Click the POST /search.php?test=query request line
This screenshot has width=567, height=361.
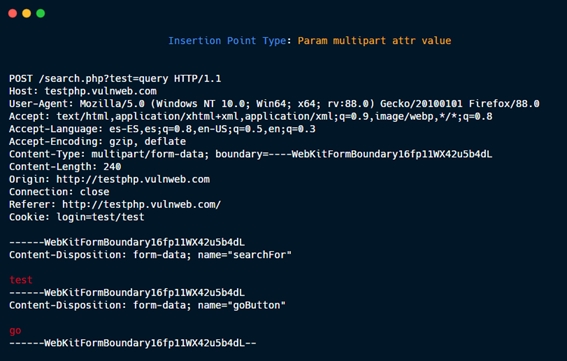tap(115, 78)
